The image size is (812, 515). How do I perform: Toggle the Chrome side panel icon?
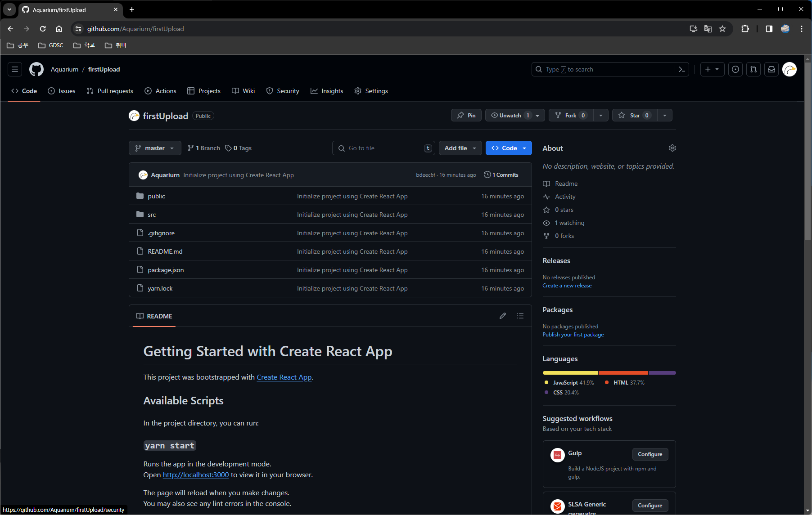pos(769,29)
